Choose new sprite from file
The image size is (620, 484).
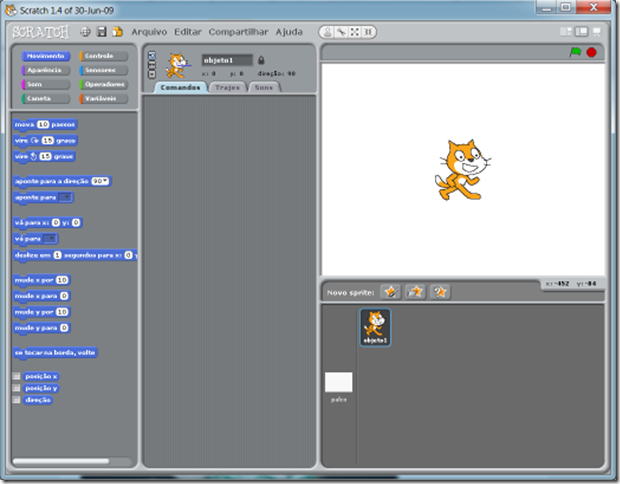415,292
